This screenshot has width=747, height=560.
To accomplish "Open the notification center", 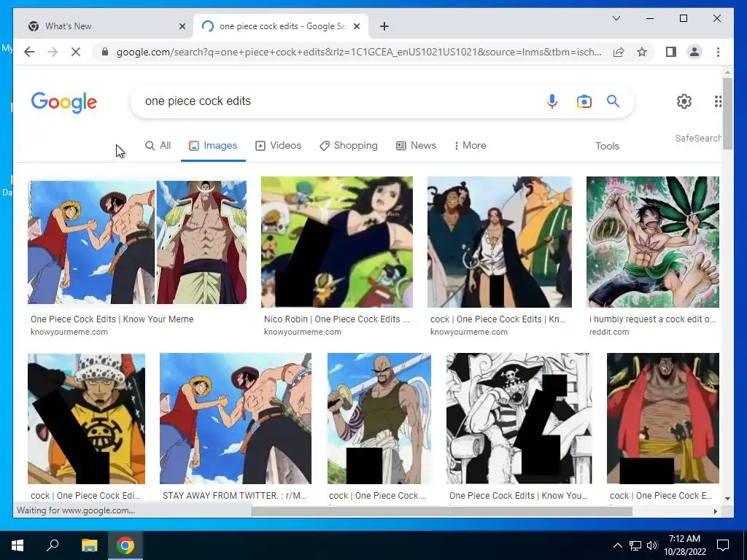I will [723, 545].
